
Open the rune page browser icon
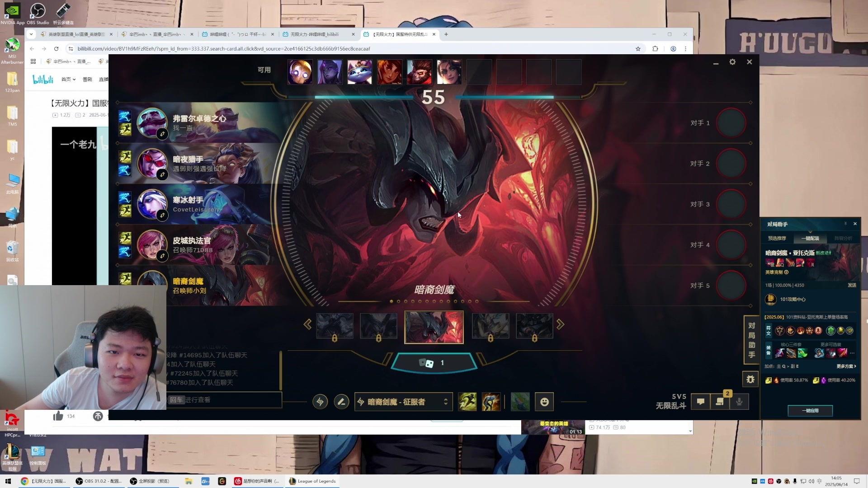click(320, 401)
